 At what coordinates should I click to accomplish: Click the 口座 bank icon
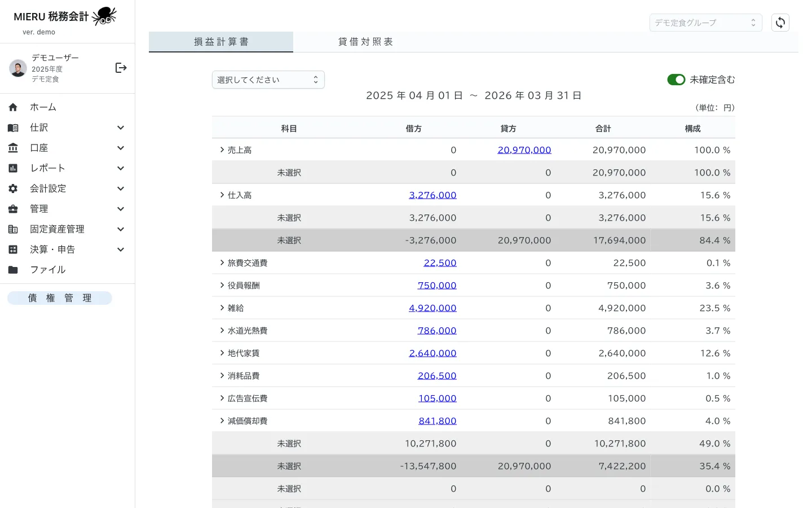[13, 148]
